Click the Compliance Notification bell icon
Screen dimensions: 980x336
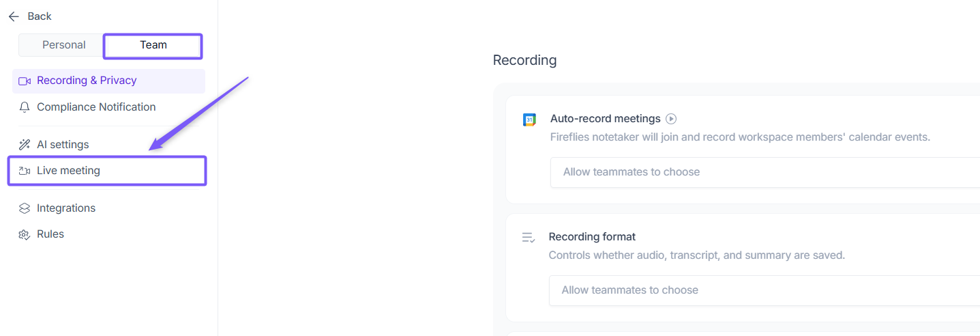[25, 107]
